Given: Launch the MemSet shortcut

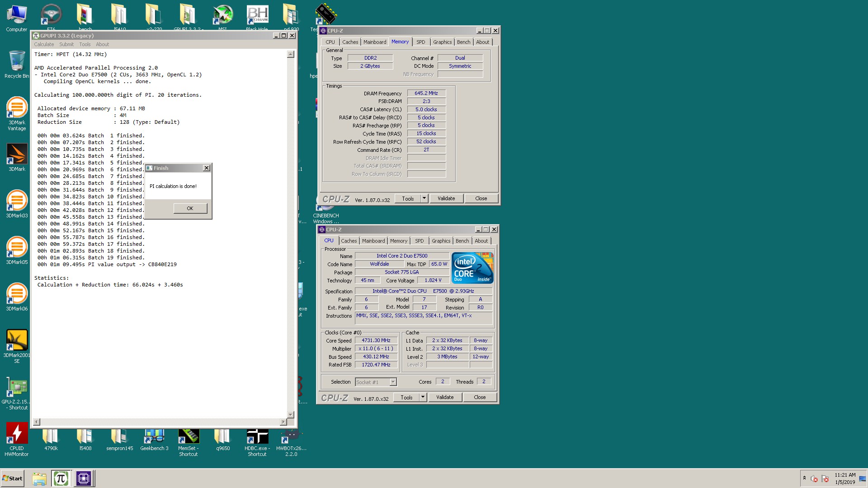Looking at the screenshot, I should point(189,443).
